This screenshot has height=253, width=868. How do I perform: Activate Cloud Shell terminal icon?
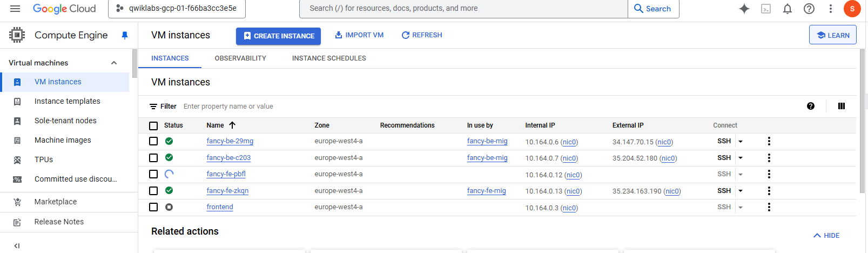pos(766,9)
